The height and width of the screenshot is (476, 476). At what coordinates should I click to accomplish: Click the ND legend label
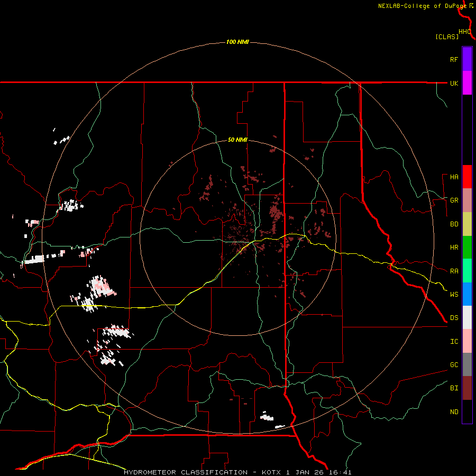pyautogui.click(x=454, y=412)
